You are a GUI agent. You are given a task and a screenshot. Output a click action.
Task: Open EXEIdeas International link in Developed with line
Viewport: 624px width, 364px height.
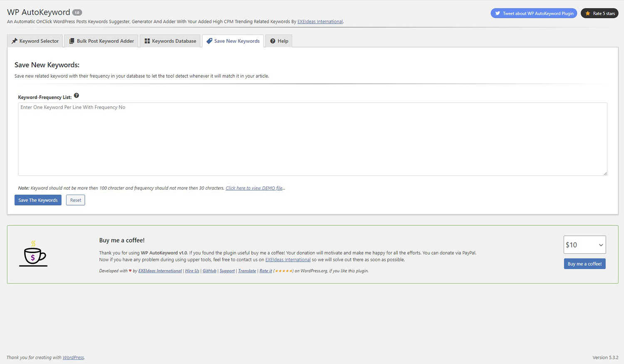160,271
